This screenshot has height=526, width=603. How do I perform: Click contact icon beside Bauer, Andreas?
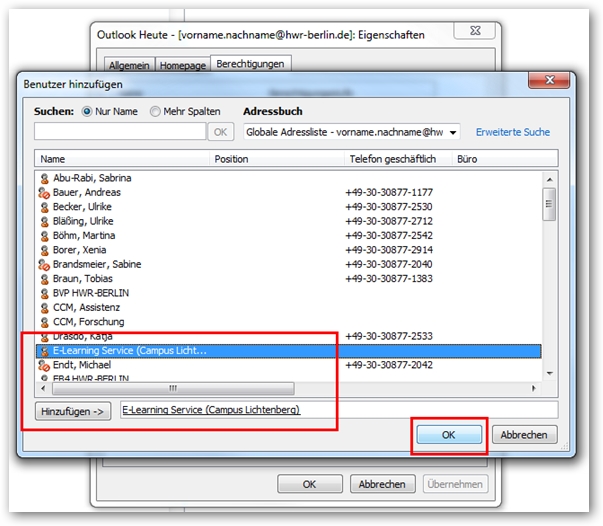pyautogui.click(x=44, y=193)
